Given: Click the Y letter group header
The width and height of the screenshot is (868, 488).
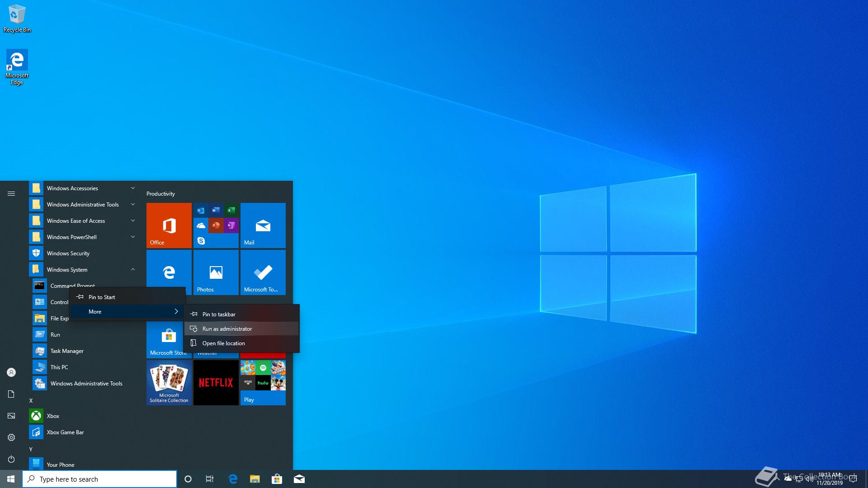Looking at the screenshot, I should [31, 450].
